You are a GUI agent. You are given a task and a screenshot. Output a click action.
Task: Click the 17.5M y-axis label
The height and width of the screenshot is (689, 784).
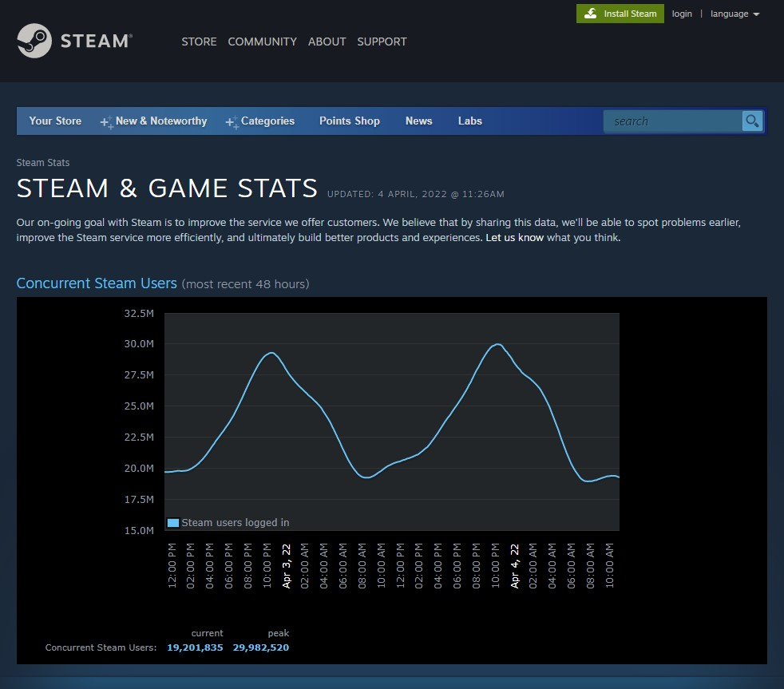(x=139, y=500)
